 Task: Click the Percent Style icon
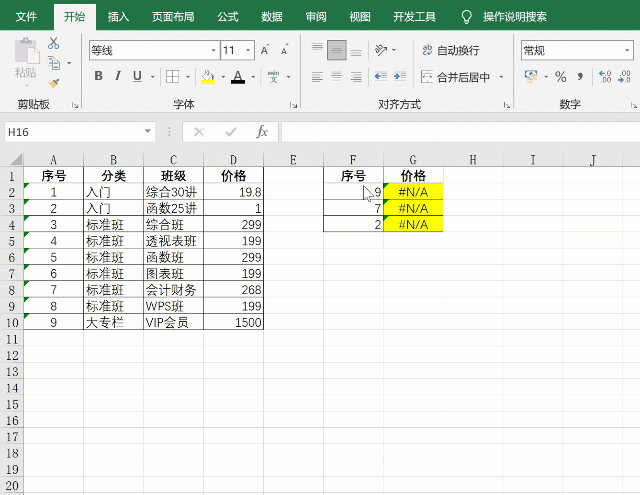coord(561,77)
